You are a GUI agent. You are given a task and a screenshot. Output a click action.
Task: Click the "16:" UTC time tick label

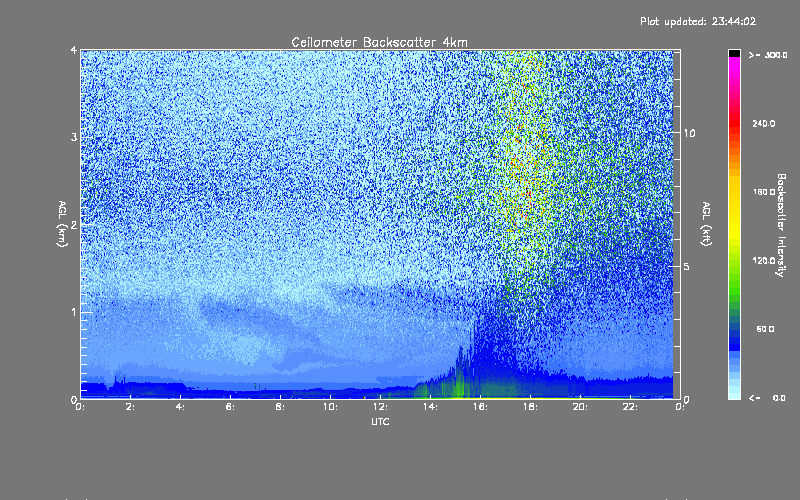coord(480,407)
